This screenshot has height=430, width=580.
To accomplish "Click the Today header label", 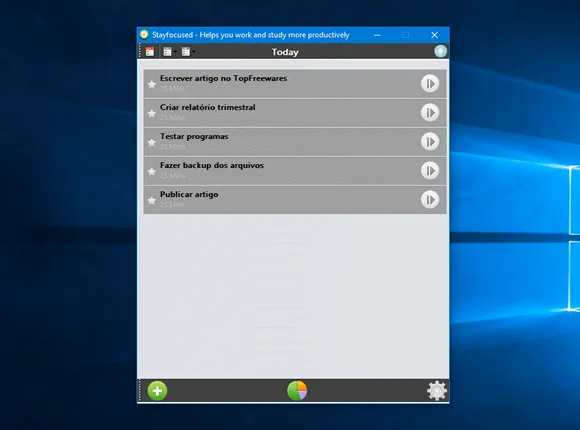I will (x=285, y=52).
